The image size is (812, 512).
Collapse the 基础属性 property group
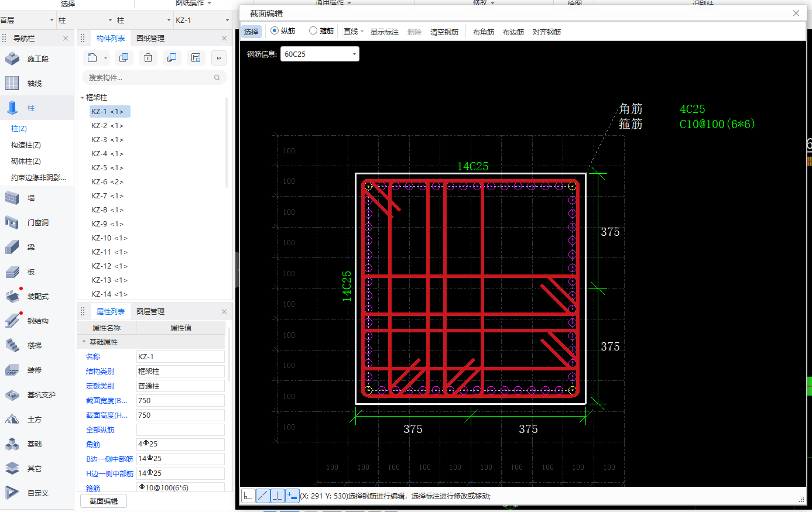(x=84, y=342)
